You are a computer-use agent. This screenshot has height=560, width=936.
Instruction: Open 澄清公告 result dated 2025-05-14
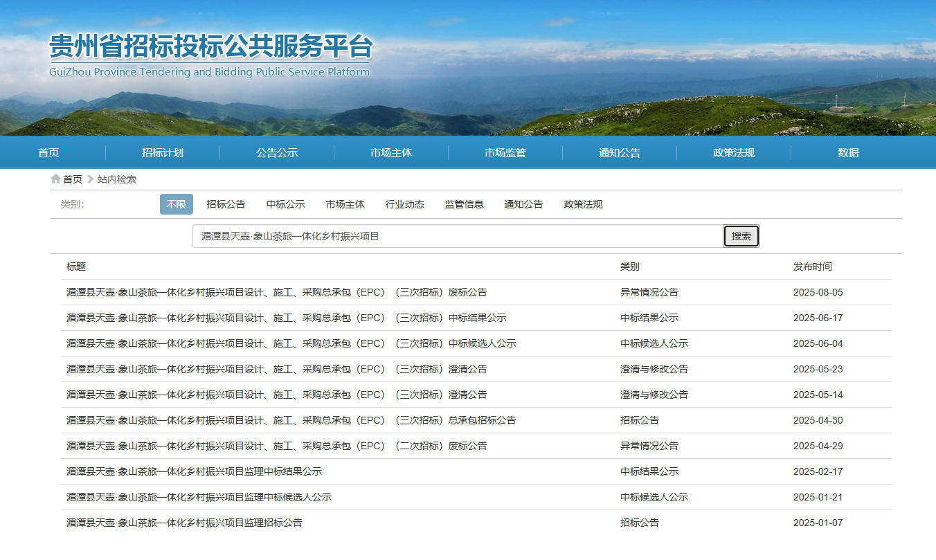click(x=277, y=395)
